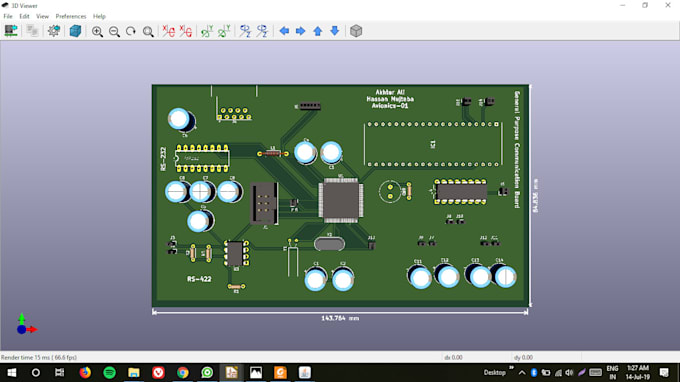Open the File menu
This screenshot has height=382, width=680.
tap(8, 16)
